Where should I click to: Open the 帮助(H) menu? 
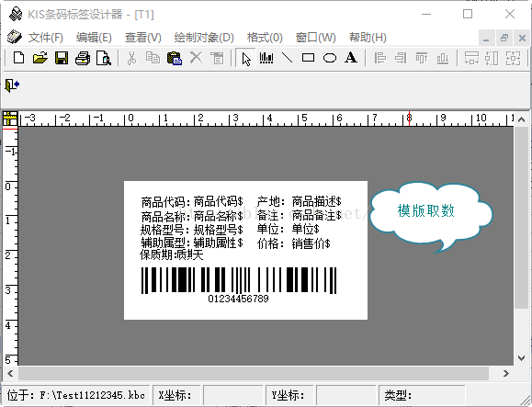[368, 38]
